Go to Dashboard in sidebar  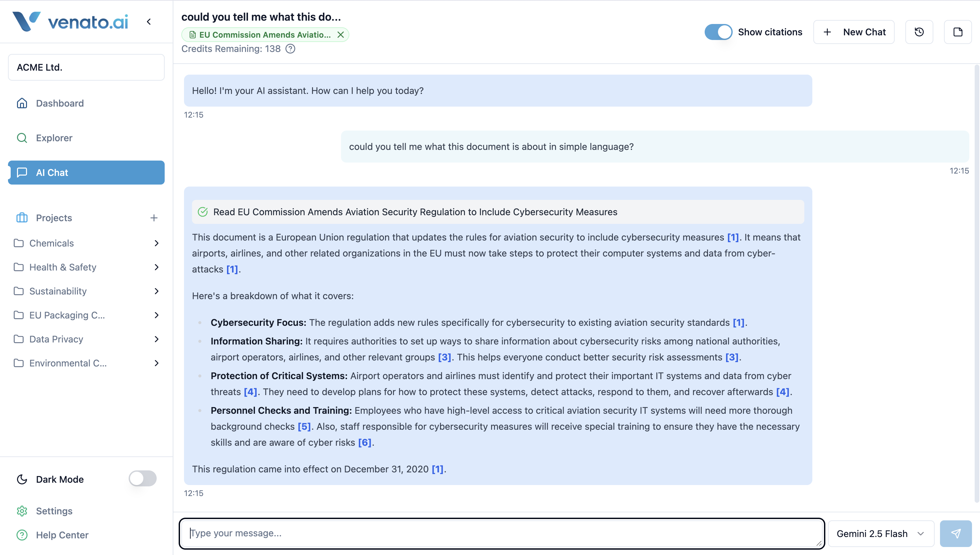click(x=59, y=103)
